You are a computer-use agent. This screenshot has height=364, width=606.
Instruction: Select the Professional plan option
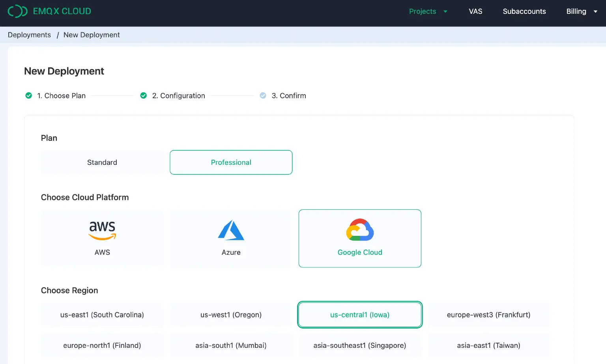[x=231, y=162]
